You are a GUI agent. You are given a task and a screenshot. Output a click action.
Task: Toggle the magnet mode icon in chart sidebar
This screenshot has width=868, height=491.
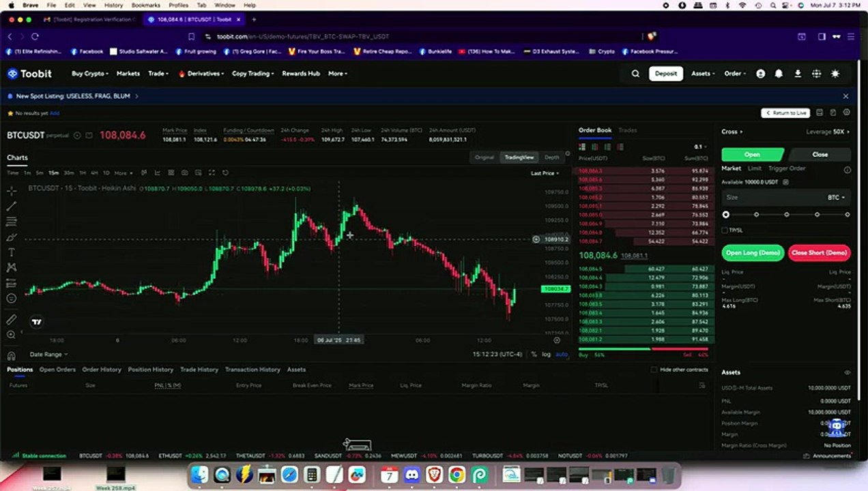point(11,355)
